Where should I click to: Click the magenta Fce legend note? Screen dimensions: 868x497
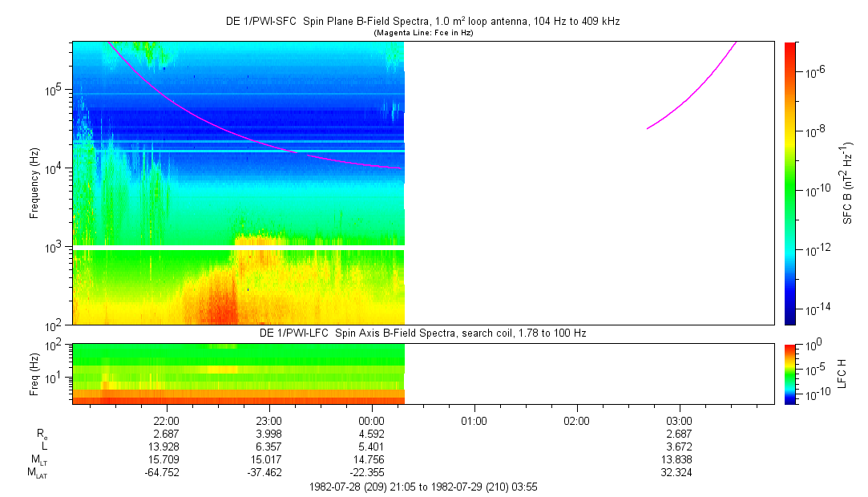423,33
